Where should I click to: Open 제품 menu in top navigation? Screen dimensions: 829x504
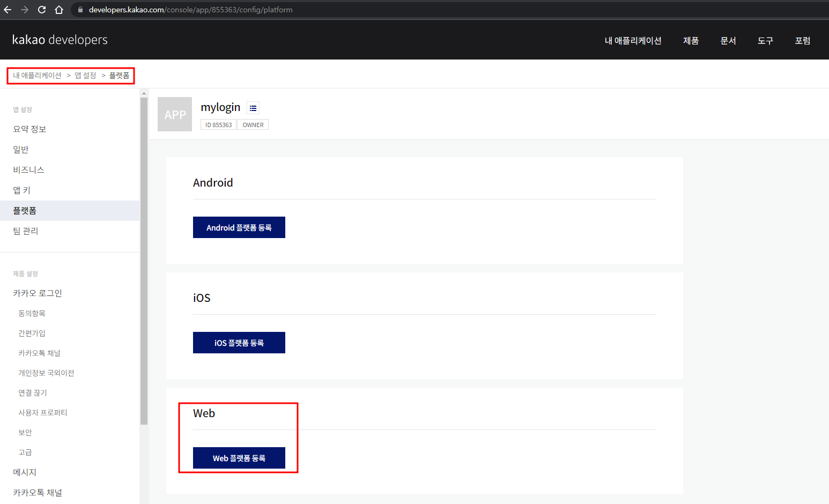click(691, 41)
